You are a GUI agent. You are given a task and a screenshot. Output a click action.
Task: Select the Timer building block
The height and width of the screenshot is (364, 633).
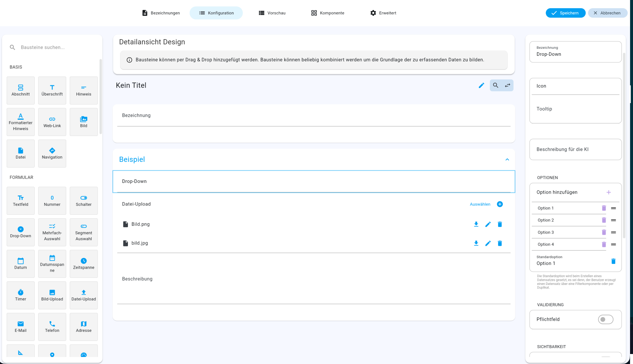[21, 295]
